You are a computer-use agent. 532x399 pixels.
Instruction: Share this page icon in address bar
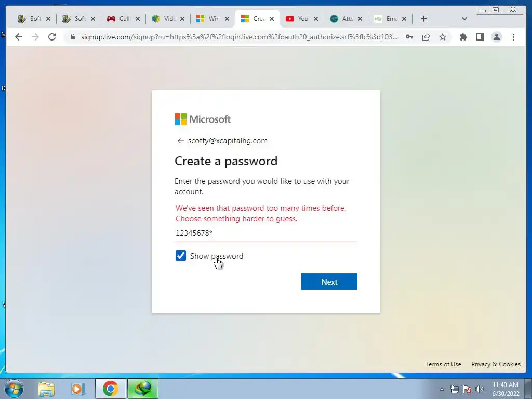tap(426, 37)
